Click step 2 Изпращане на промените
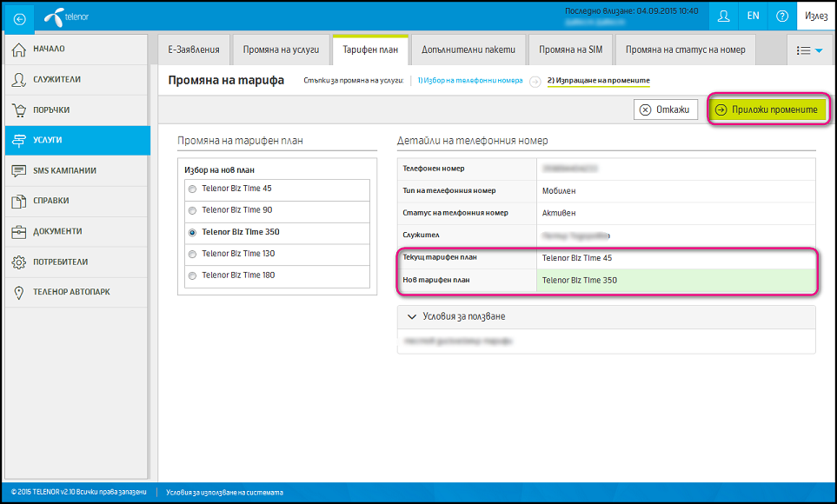Screen dimensions: 837x504 (598, 81)
